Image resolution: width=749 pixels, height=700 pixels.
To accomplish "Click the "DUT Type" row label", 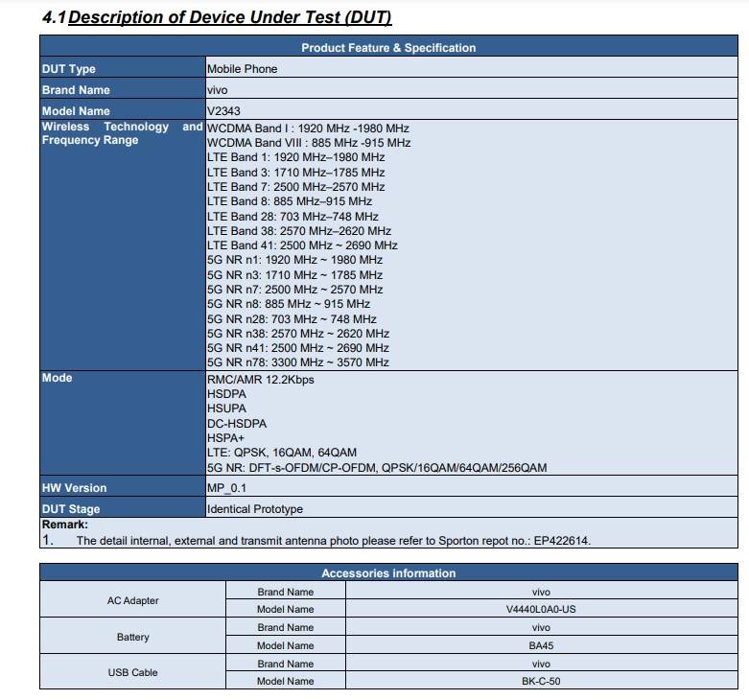I will click(69, 69).
